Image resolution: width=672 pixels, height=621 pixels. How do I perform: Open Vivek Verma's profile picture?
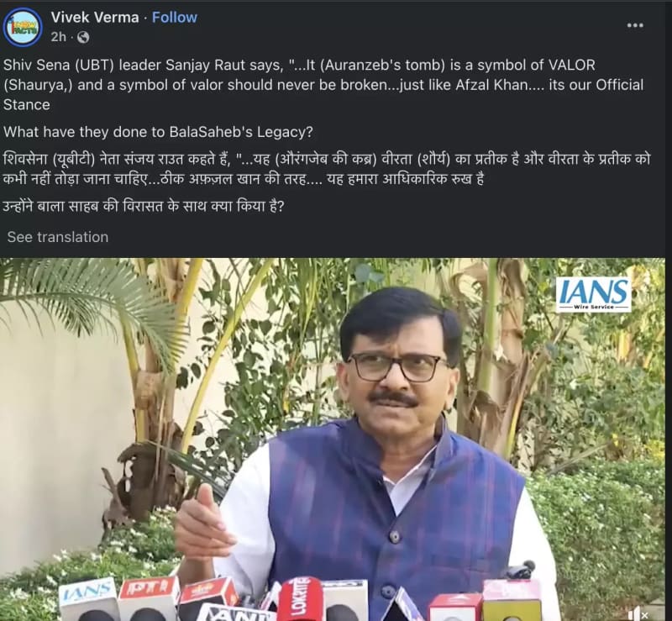(x=23, y=28)
